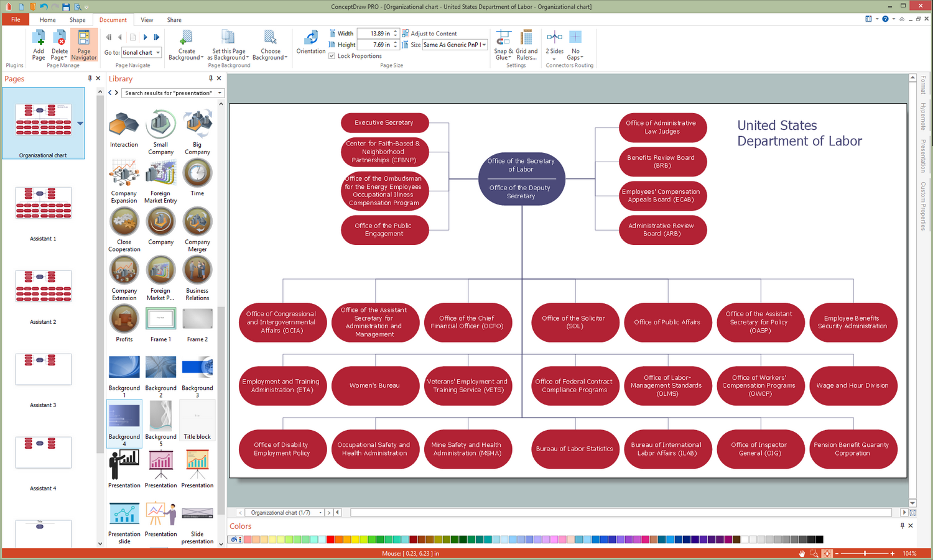
Task: Select Background 4 in the library
Action: click(x=124, y=423)
